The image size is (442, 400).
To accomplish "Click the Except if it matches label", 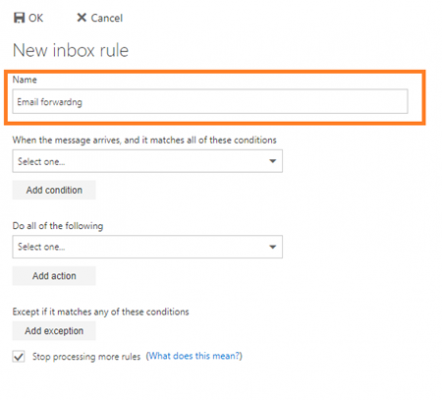I will (x=101, y=312).
